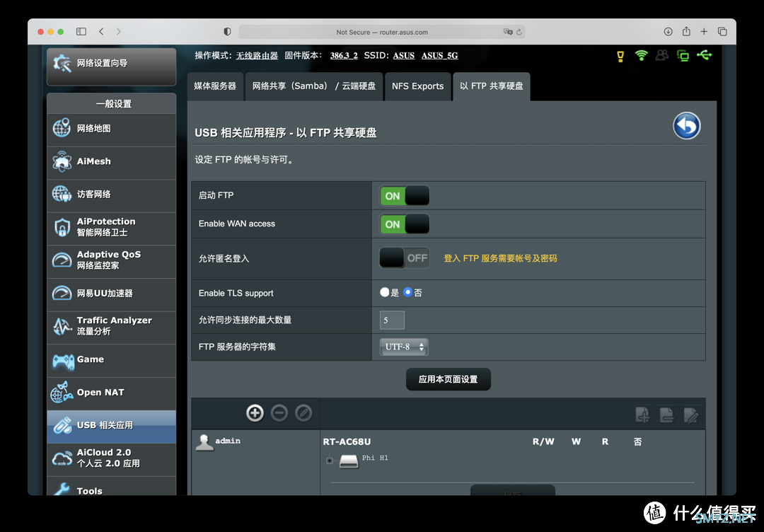Viewport: 764px width, 532px height.
Task: Switch to the 网络共享 (Samba) / 云端硬盘 tab
Action: tap(314, 86)
